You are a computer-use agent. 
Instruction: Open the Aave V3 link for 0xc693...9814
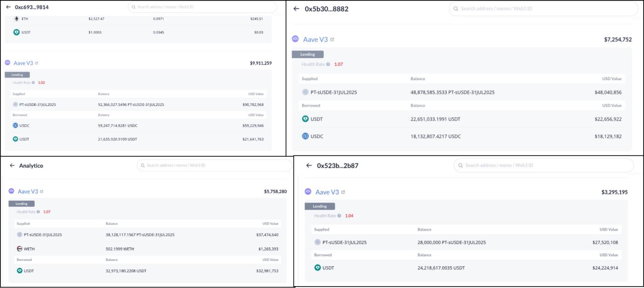click(36, 62)
